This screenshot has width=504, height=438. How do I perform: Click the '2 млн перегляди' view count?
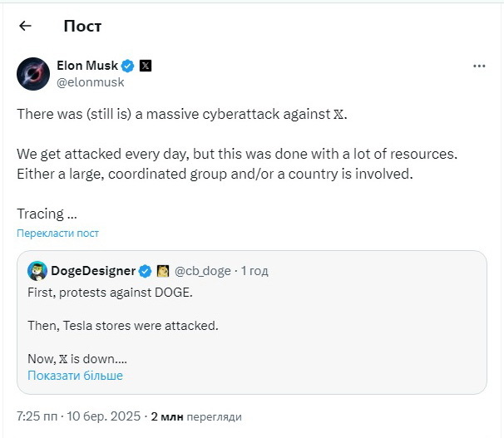pos(196,416)
